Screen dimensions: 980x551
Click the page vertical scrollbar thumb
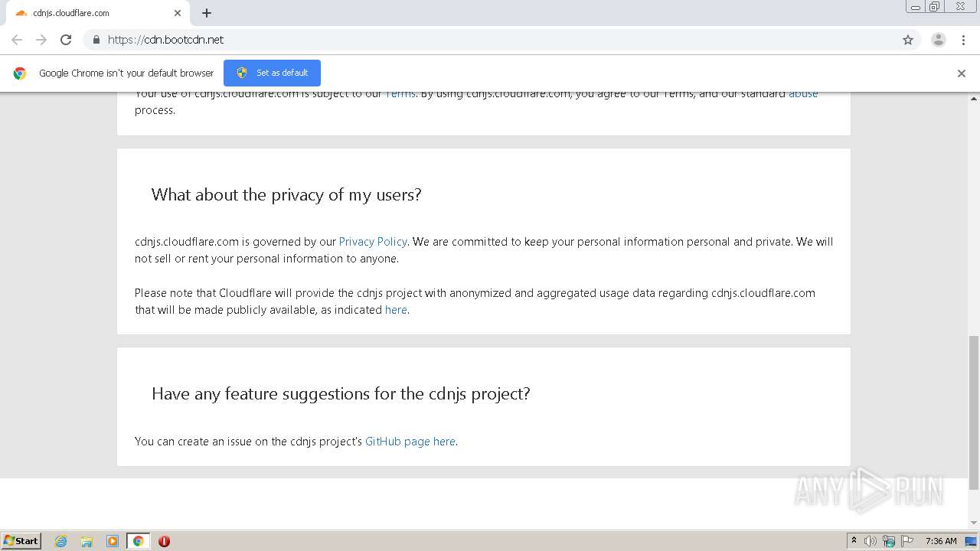coord(974,413)
